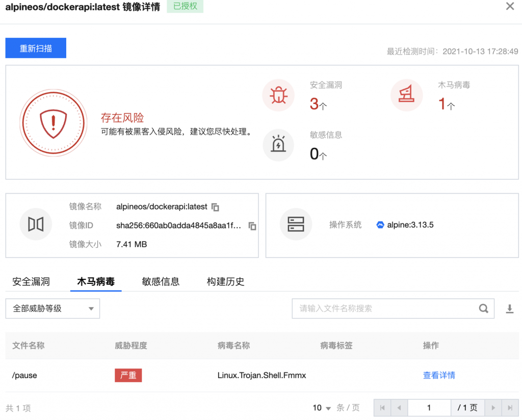Copy the sha256 image ID
The width and height of the screenshot is (522, 420).
252,226
